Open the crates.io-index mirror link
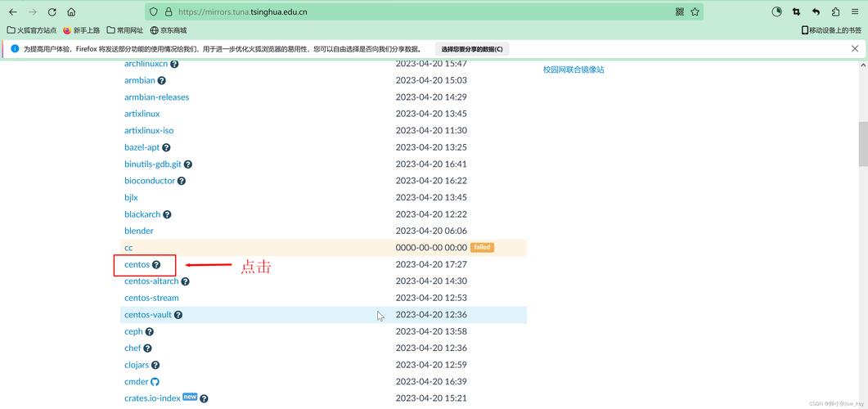Viewport: 868px width, 409px height. click(152, 398)
